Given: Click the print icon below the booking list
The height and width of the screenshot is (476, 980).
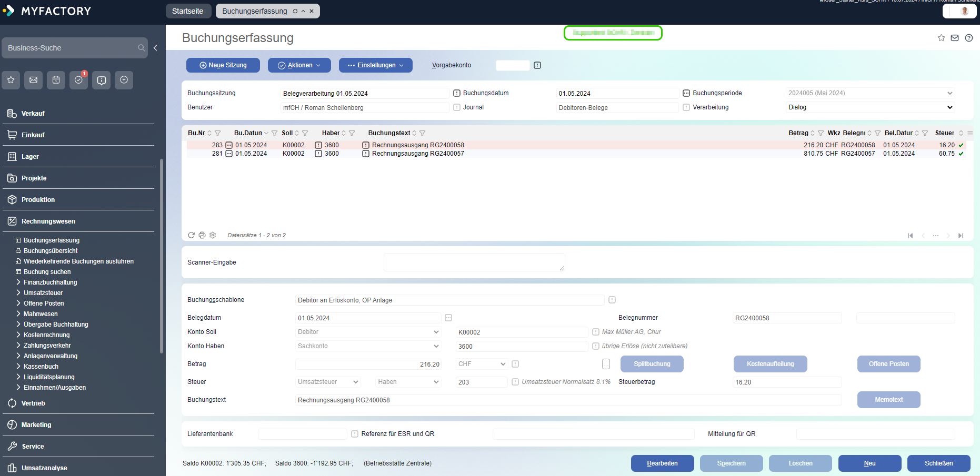Looking at the screenshot, I should pos(202,235).
